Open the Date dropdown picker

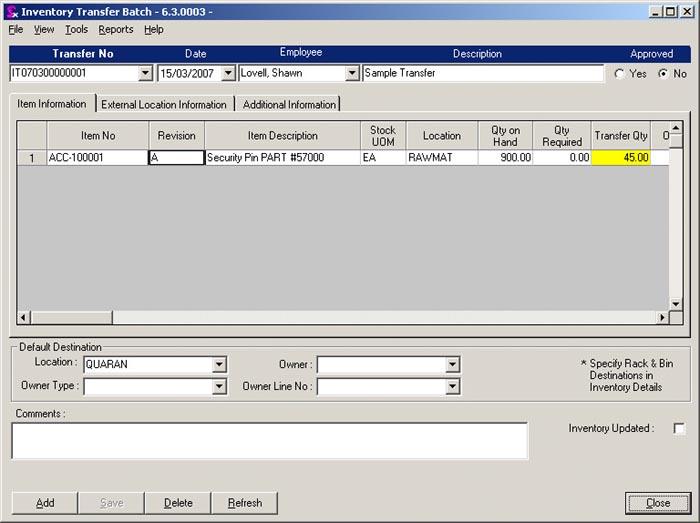(x=227, y=73)
